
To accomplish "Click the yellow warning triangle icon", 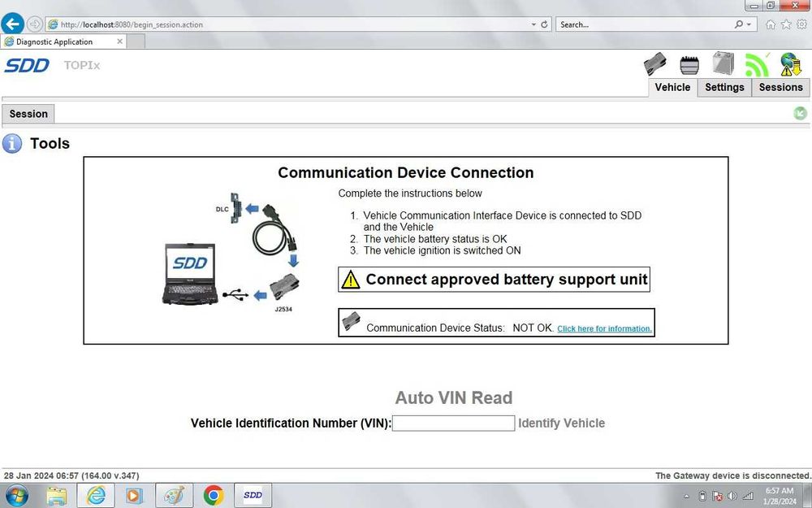I will [351, 280].
